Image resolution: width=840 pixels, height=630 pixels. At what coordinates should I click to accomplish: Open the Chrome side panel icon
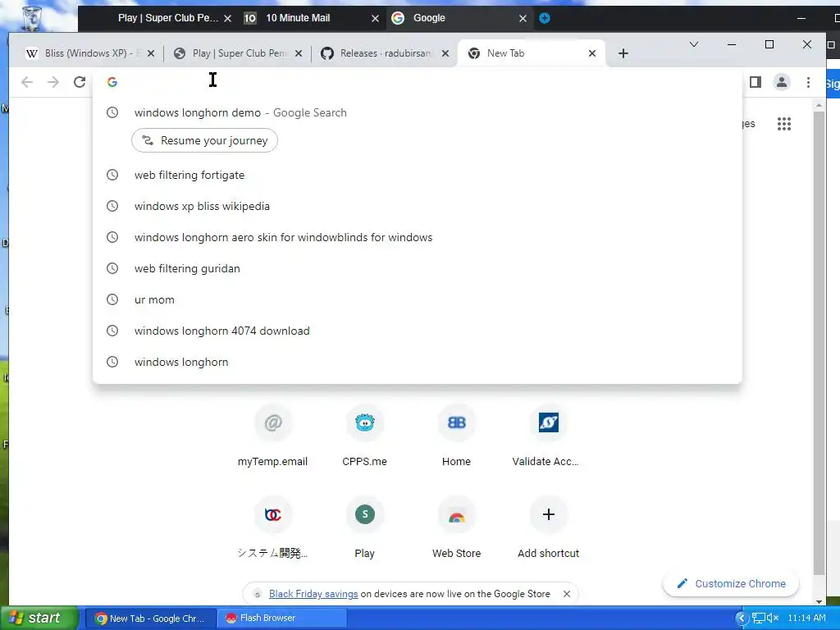pos(756,82)
